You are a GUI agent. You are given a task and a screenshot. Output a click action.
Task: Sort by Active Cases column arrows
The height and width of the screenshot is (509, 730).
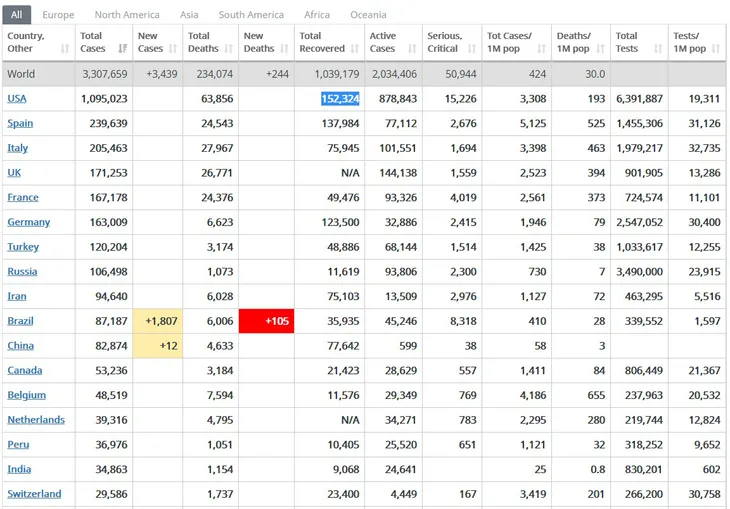(x=412, y=48)
